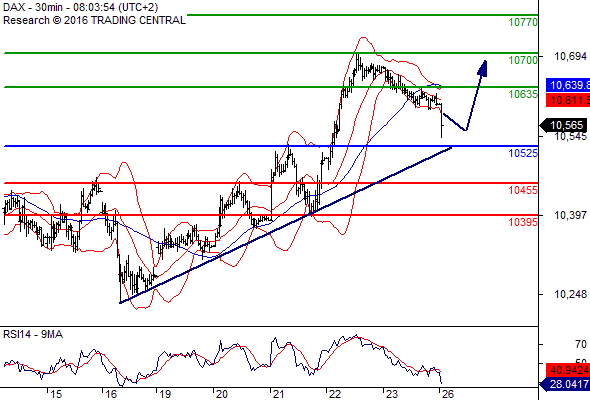This screenshot has width=590, height=400.
Task: Click the 10,397 price axis value
Action: (570, 215)
